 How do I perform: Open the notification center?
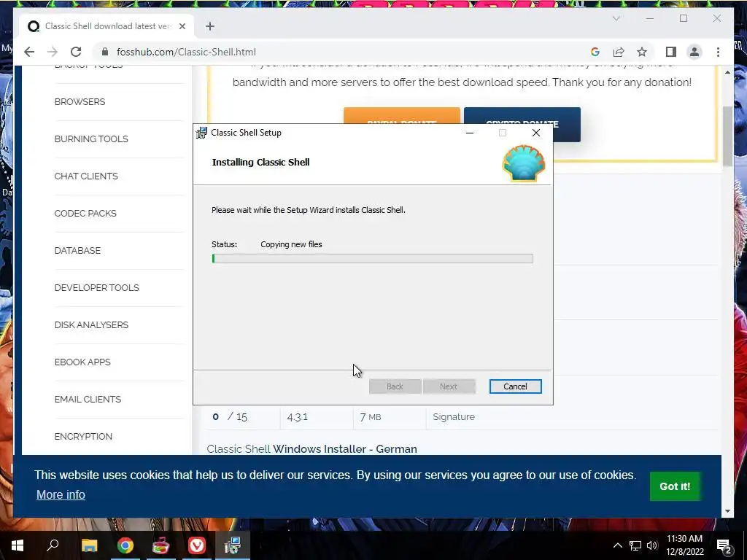pyautogui.click(x=724, y=546)
